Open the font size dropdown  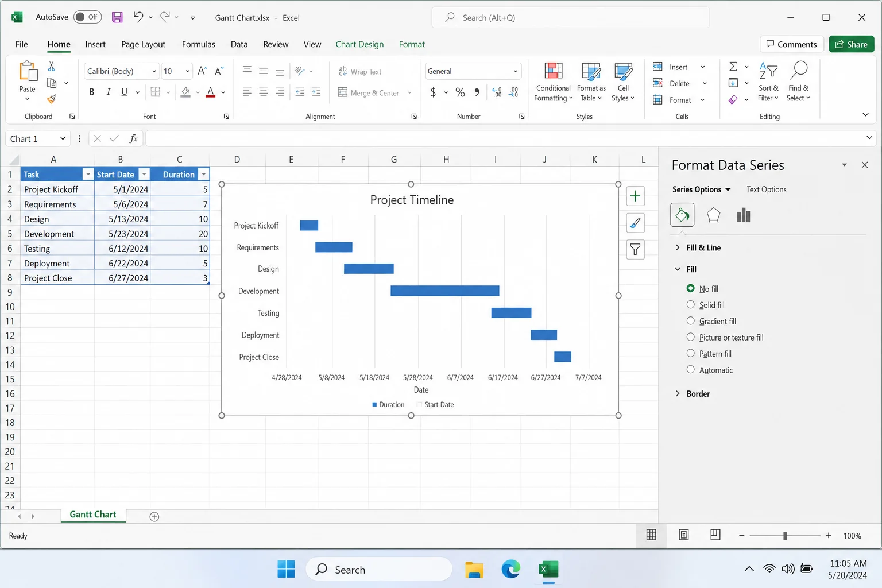(x=187, y=71)
